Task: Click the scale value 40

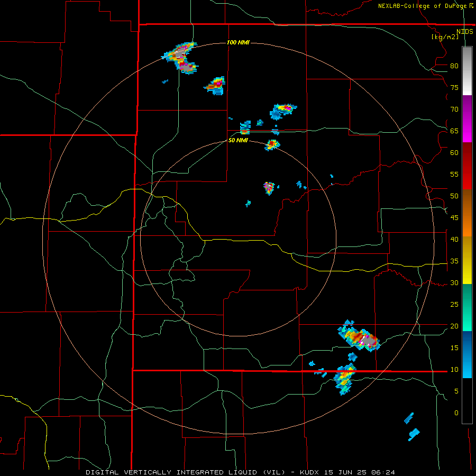Action: 454,239
